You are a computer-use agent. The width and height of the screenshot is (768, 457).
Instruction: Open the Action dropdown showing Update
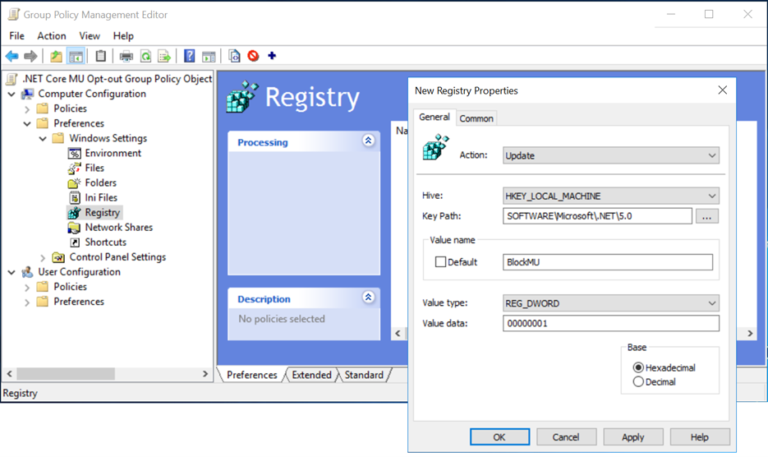click(x=611, y=156)
